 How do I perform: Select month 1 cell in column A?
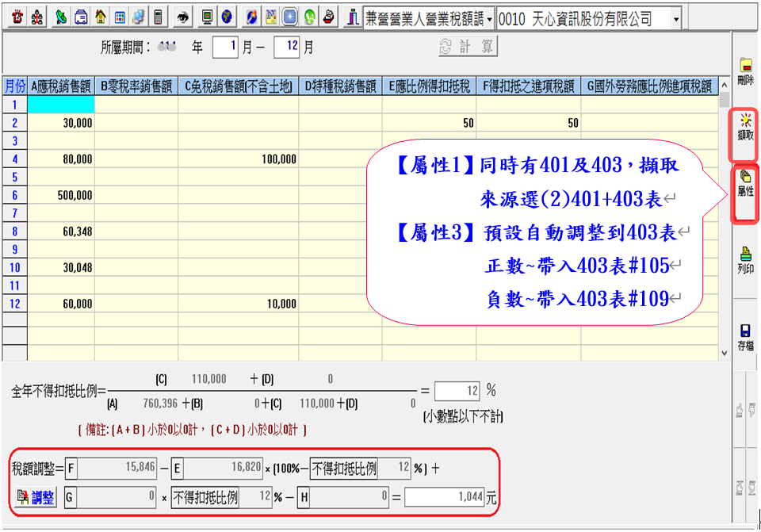[61, 104]
